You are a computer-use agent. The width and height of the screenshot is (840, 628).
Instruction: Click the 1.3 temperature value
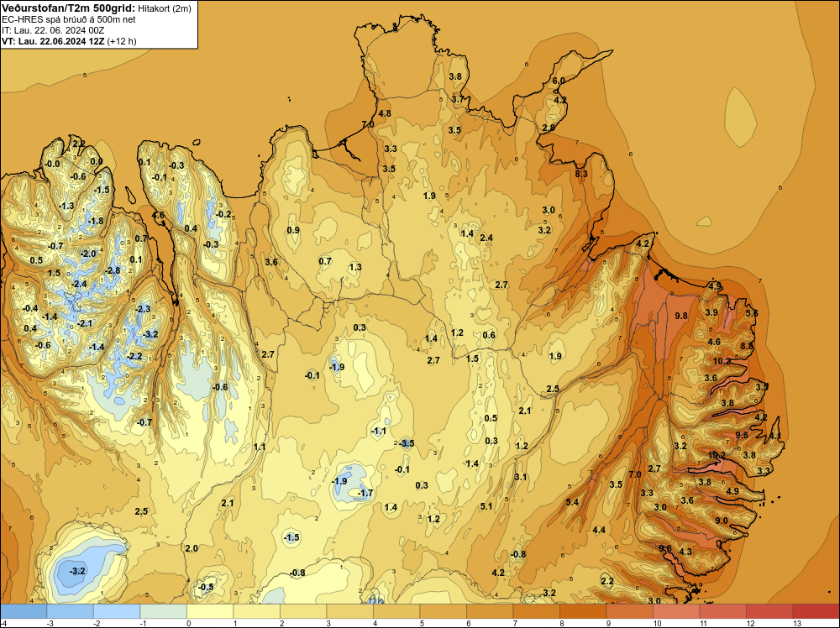(354, 267)
